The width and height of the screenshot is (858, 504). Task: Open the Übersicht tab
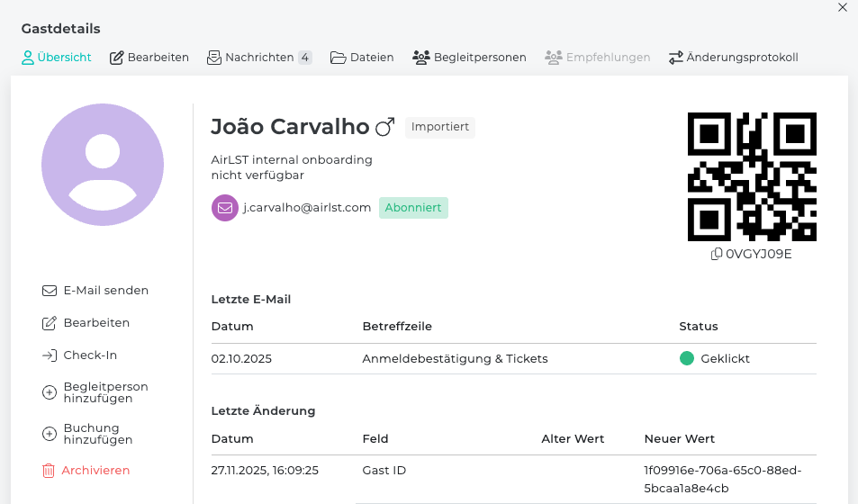pyautogui.click(x=56, y=58)
